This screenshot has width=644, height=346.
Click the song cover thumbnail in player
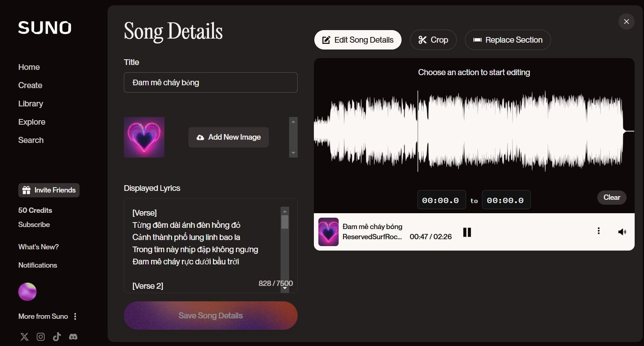point(328,232)
